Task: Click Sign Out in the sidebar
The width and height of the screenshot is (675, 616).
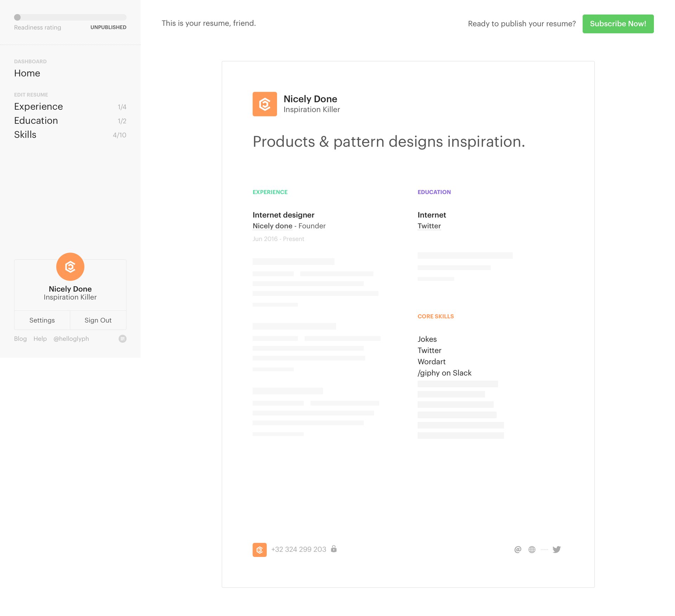Action: point(98,320)
